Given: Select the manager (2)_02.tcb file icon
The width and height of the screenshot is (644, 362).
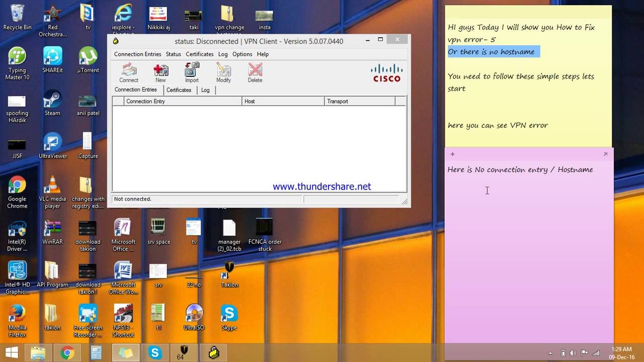Looking at the screenshot, I should pos(229,235).
